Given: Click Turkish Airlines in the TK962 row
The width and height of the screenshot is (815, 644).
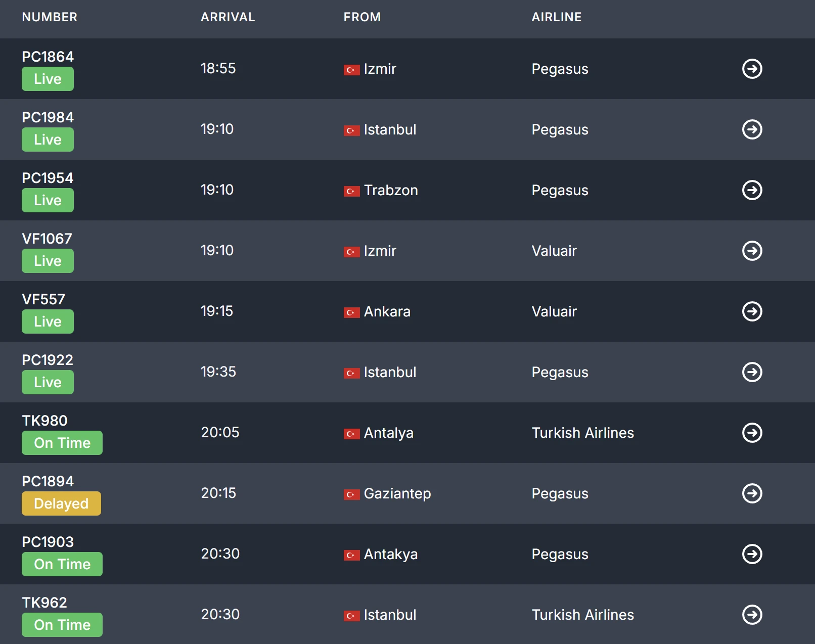Looking at the screenshot, I should pos(582,615).
